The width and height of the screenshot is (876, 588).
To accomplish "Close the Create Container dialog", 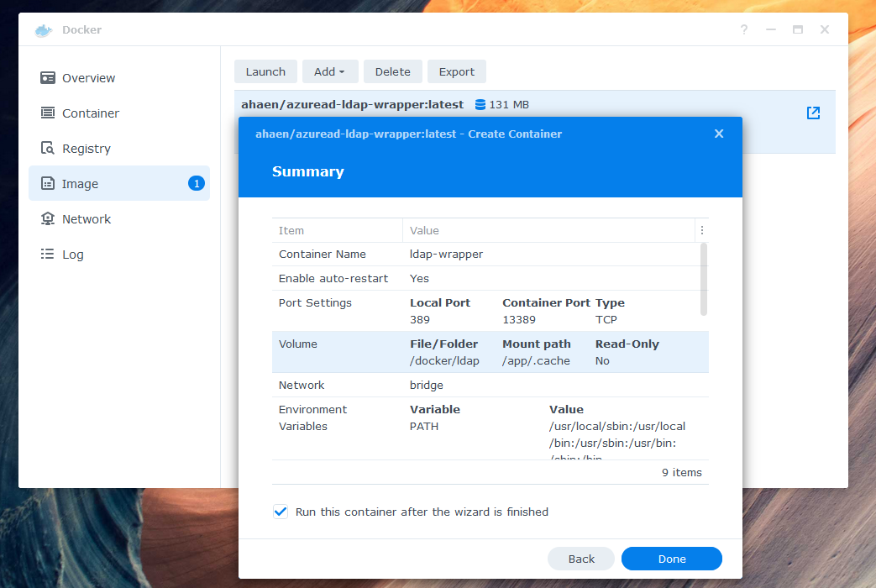I will [718, 134].
